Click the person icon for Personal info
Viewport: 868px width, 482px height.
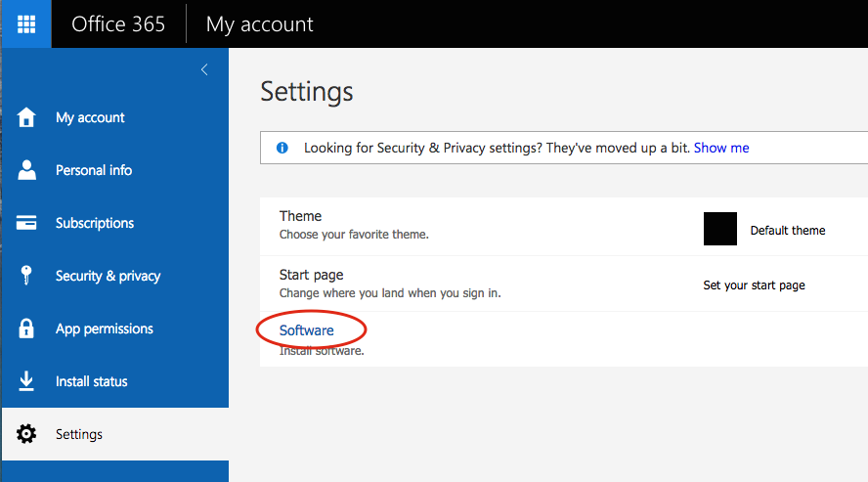26,170
